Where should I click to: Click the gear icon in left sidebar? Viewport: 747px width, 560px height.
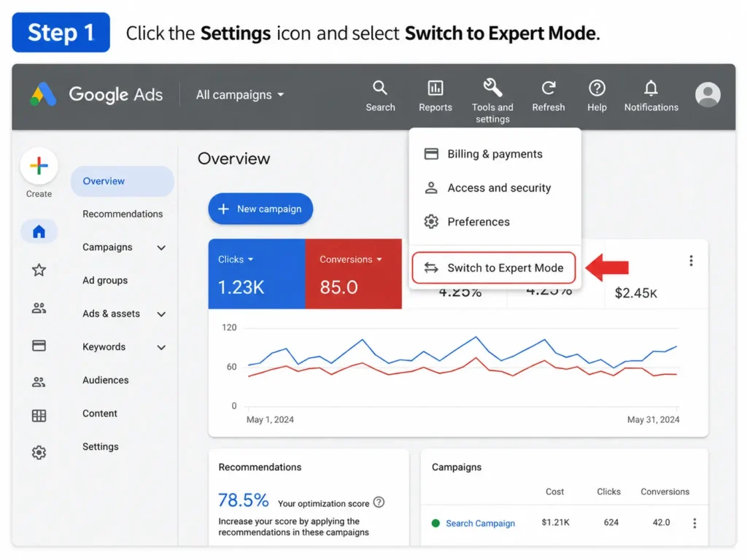[39, 452]
